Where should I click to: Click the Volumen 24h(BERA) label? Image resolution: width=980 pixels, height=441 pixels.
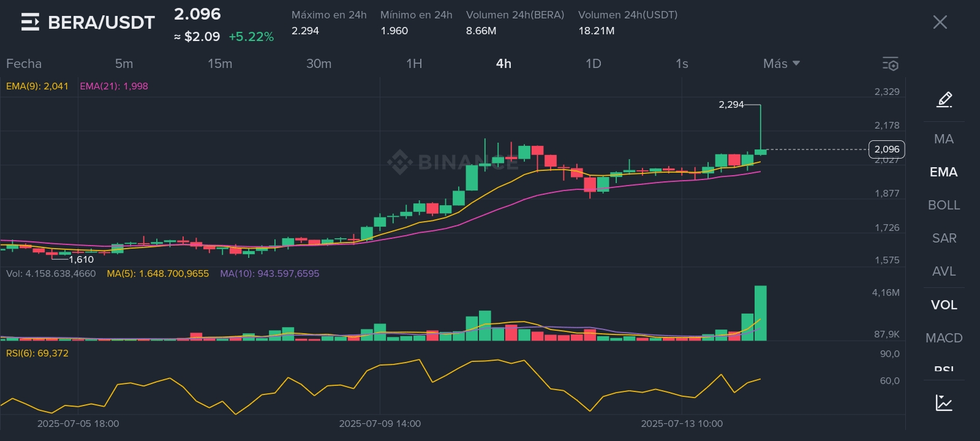pyautogui.click(x=515, y=15)
